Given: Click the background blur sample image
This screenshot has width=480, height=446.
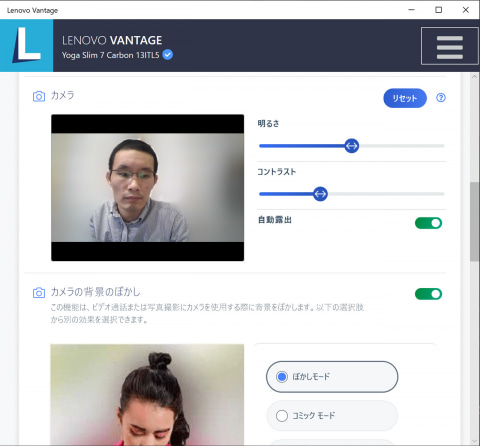Looking at the screenshot, I should click(x=147, y=395).
